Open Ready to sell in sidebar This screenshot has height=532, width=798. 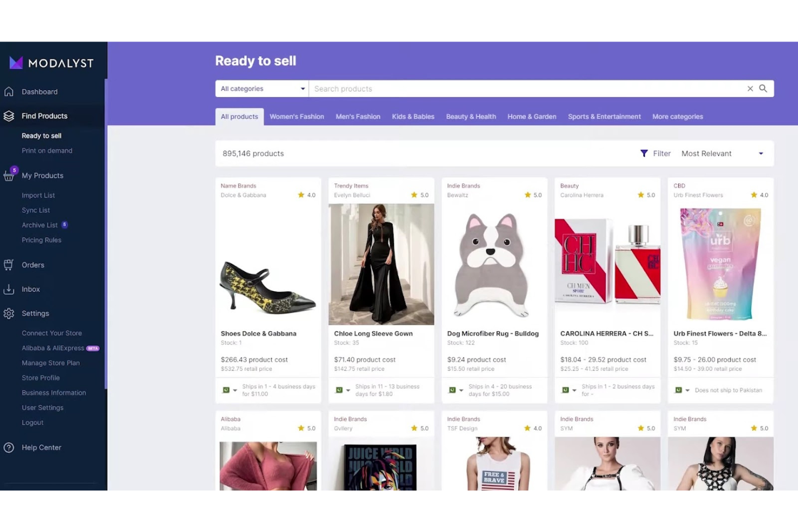42,136
